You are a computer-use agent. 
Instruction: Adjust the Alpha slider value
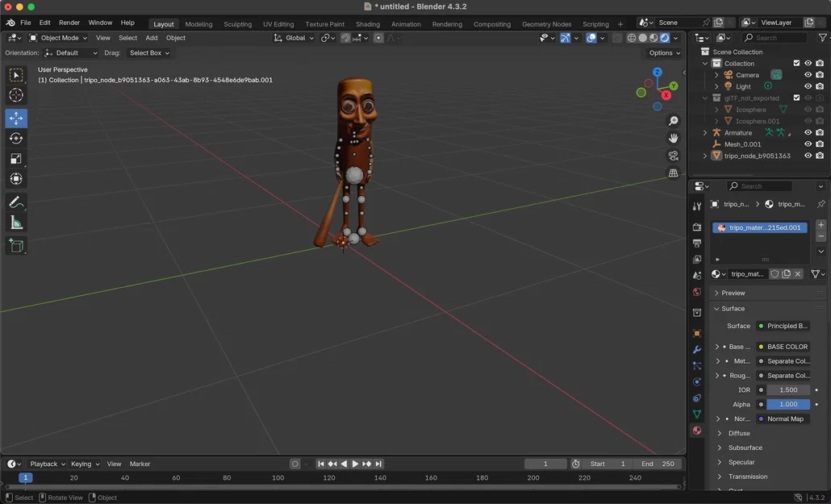(788, 404)
